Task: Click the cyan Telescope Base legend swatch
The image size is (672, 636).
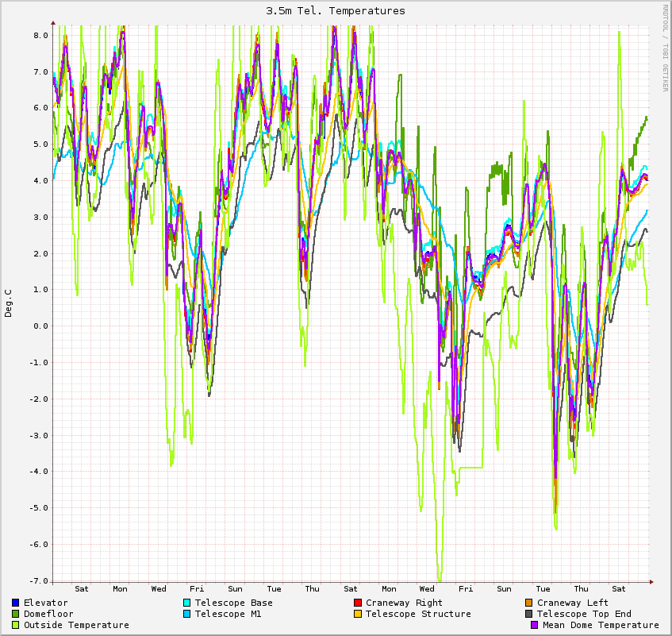Action: [187, 603]
